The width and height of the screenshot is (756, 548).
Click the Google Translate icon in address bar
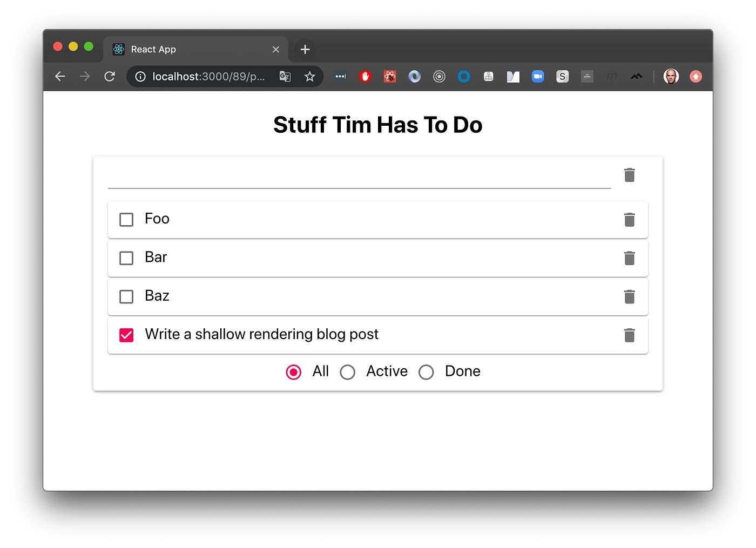[285, 76]
